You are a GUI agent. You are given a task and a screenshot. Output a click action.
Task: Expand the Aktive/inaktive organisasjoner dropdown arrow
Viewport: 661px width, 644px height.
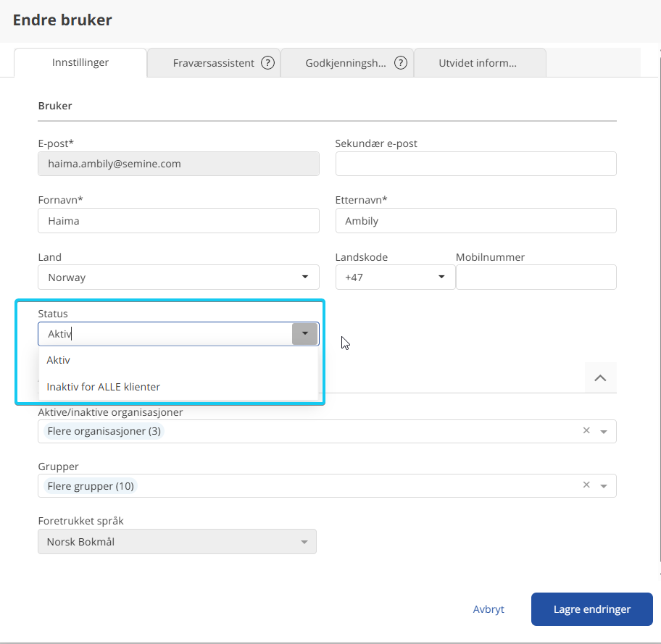pyautogui.click(x=604, y=432)
